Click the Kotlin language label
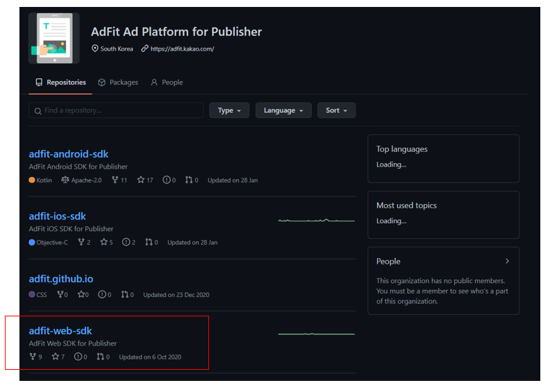557x392 pixels. pyautogui.click(x=44, y=180)
